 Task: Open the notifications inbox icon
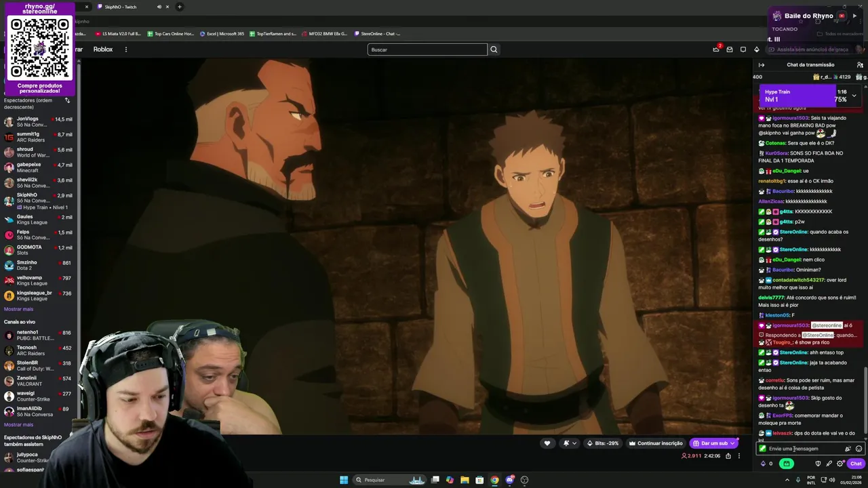[x=730, y=49]
